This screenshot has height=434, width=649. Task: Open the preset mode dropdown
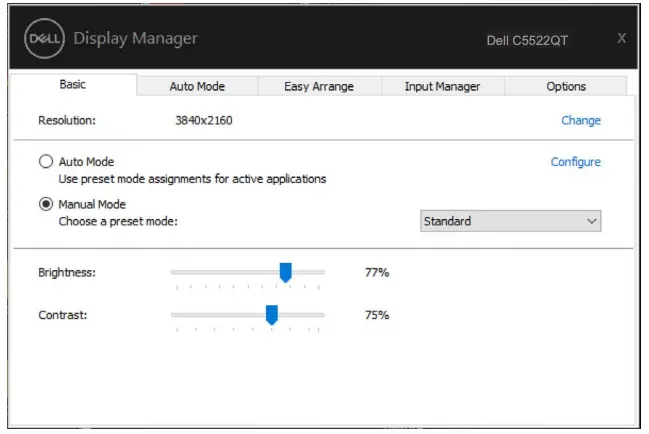510,221
